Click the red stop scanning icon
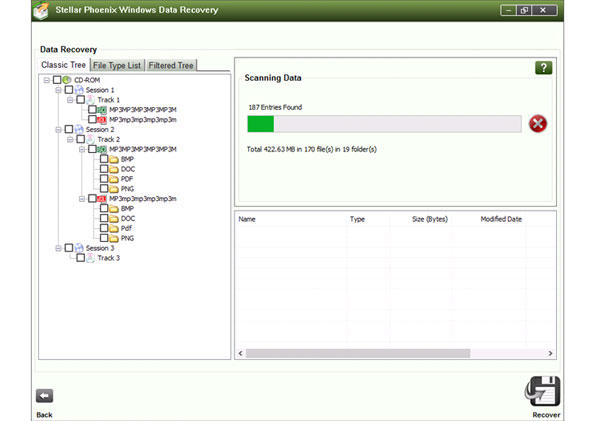The height and width of the screenshot is (421, 590). (538, 124)
